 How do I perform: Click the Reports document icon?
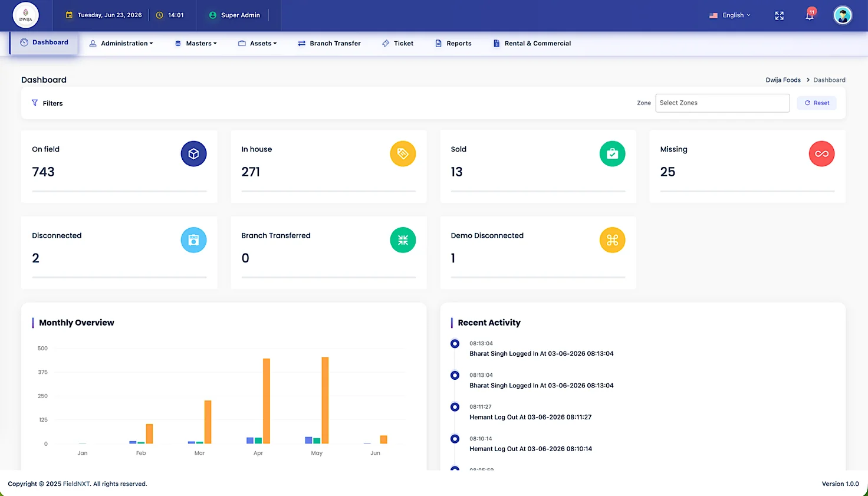click(x=438, y=43)
